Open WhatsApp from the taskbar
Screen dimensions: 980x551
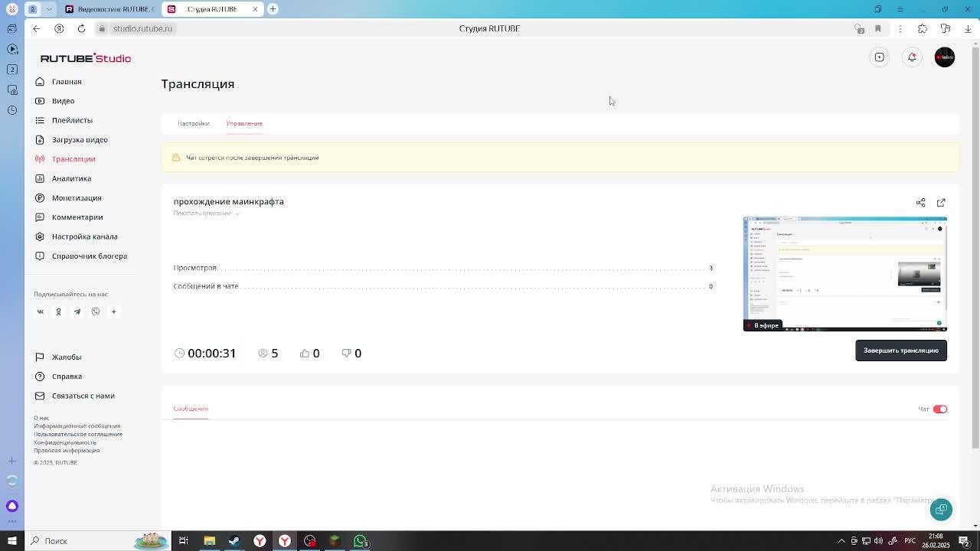(360, 541)
